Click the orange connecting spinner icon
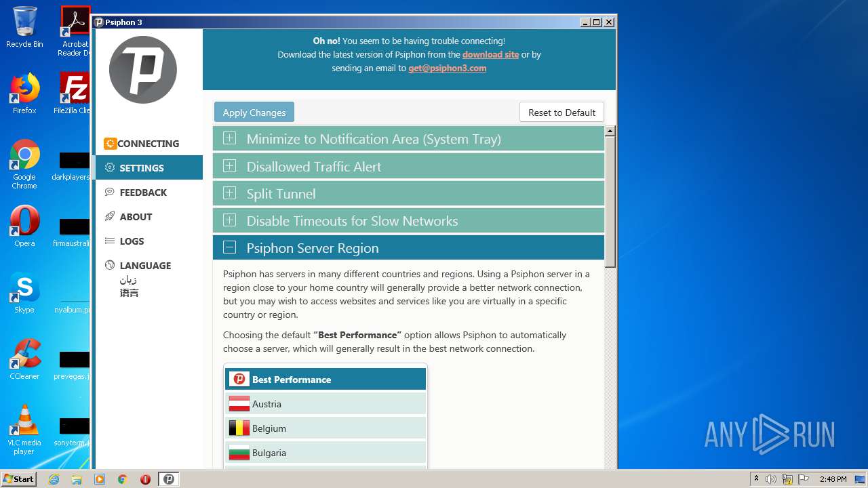The image size is (868, 488). pos(110,144)
